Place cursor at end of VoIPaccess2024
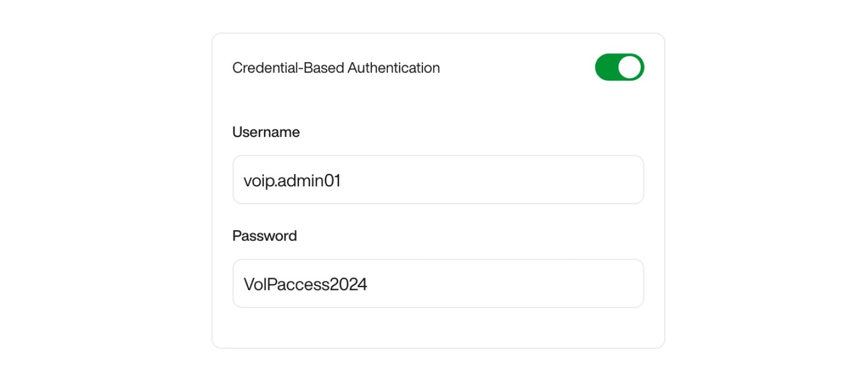The image size is (868, 386). (368, 285)
